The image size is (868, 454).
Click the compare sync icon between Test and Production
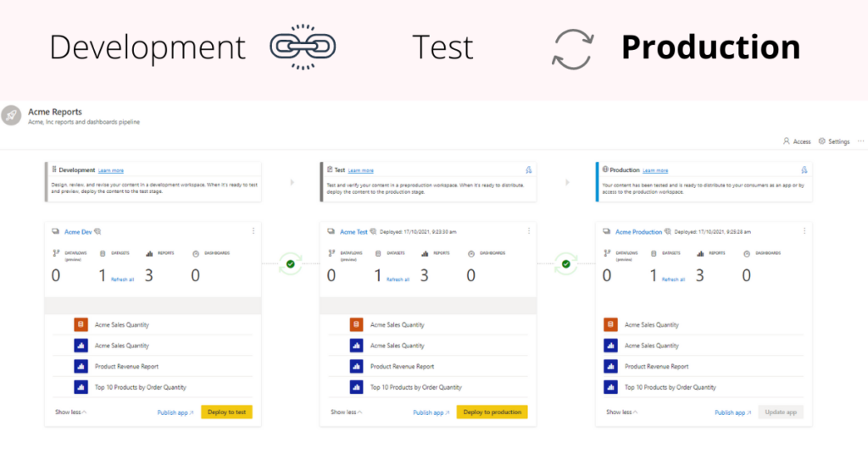pos(565,263)
